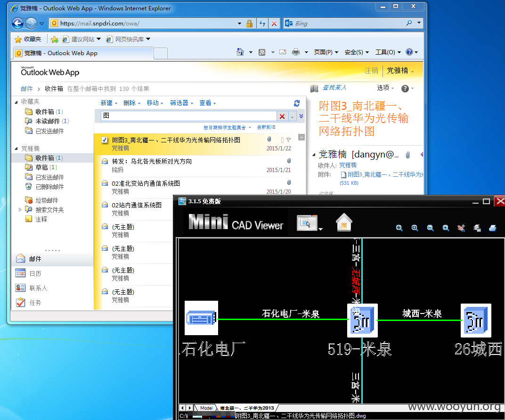Click the RSS feeds icon in IE toolbar
The width and height of the screenshot is (505, 420).
pyautogui.click(x=262, y=52)
